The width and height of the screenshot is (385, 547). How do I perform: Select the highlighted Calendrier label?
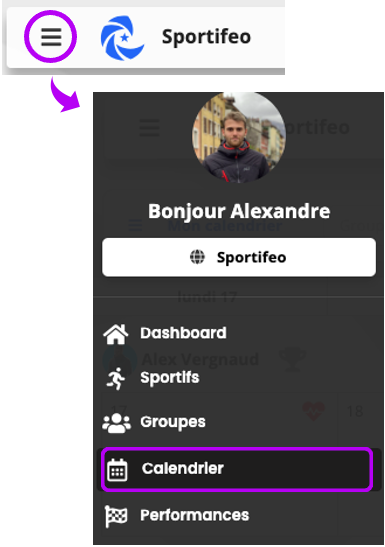[182, 468]
